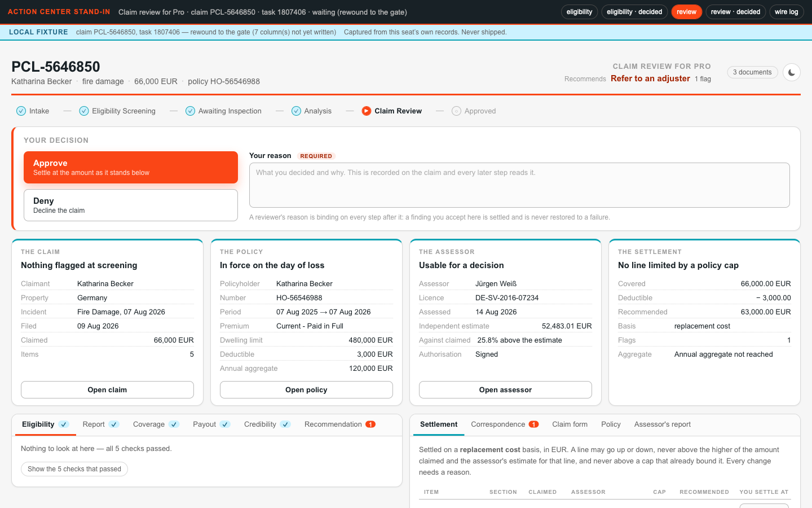The image size is (812, 508).
Task: Open the Claim form tab
Action: click(x=570, y=424)
